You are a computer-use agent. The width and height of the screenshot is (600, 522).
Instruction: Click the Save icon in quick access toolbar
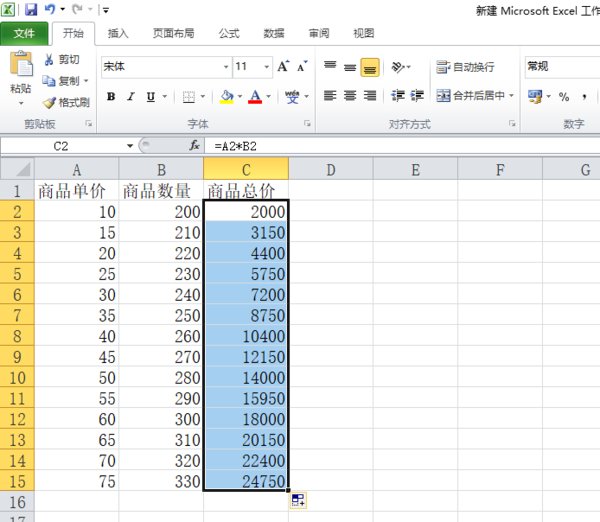coord(31,10)
